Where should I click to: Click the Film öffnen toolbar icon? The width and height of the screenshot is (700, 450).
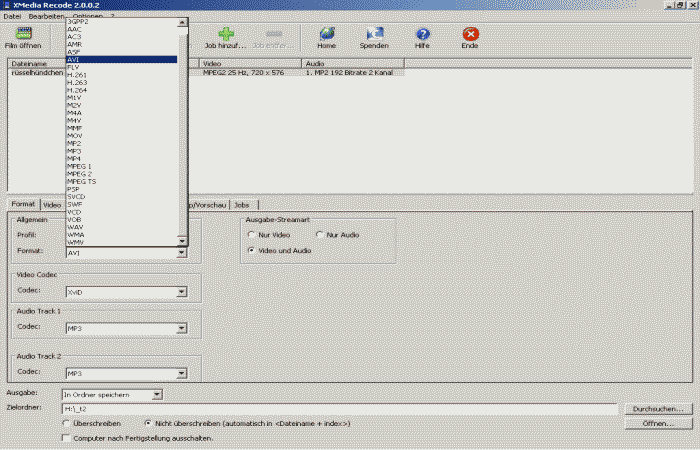(x=24, y=35)
